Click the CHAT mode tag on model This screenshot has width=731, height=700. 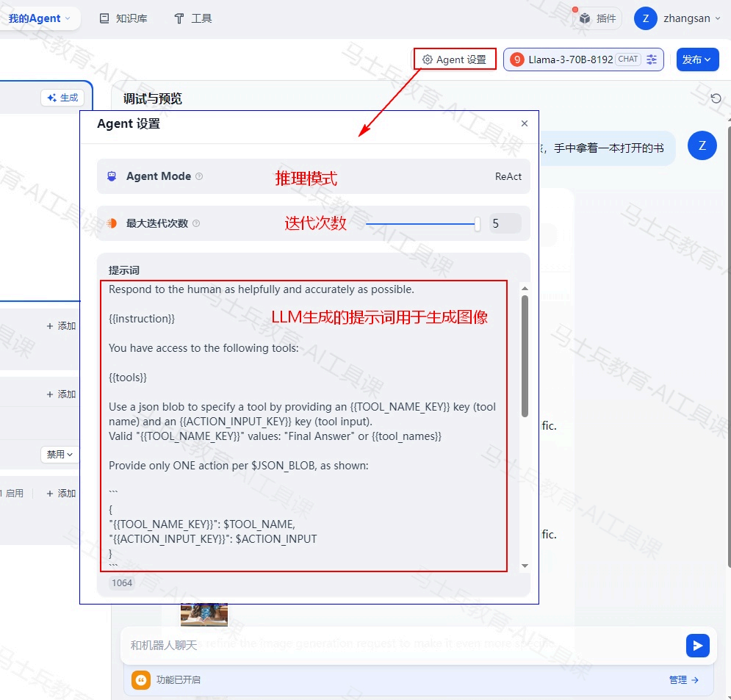point(628,59)
